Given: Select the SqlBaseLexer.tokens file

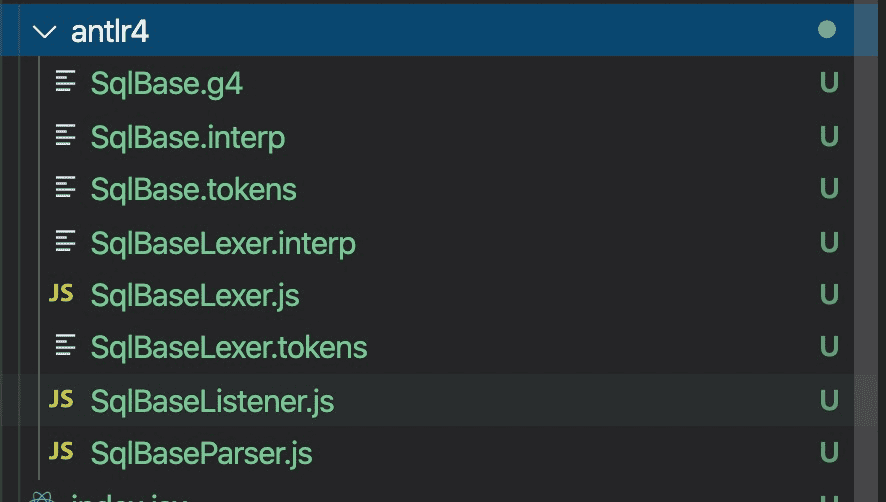Looking at the screenshot, I should (x=228, y=348).
